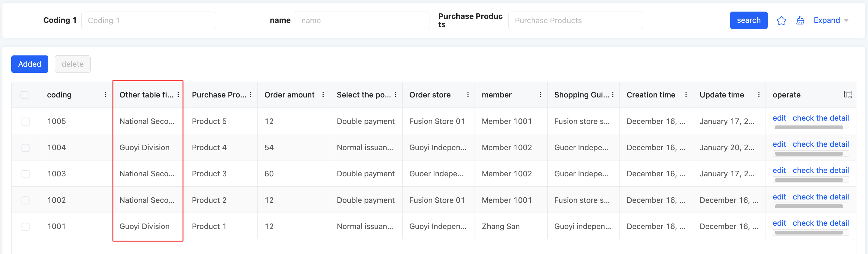Click the clear filters broom icon
Screen dimensions: 868x254
[800, 20]
